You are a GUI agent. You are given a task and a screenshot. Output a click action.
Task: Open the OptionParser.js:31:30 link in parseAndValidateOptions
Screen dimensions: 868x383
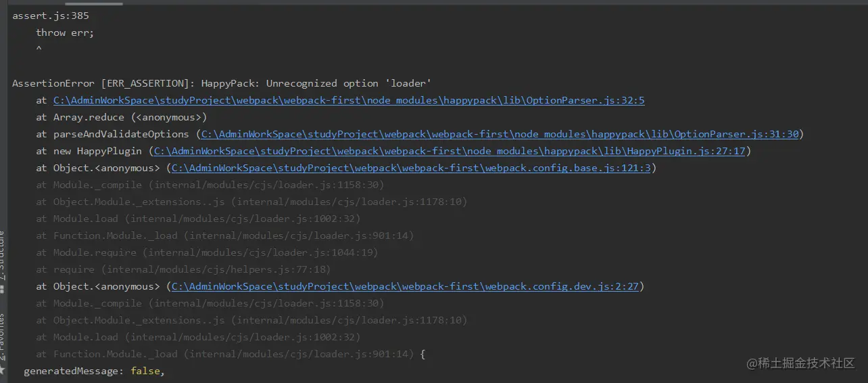pos(500,134)
